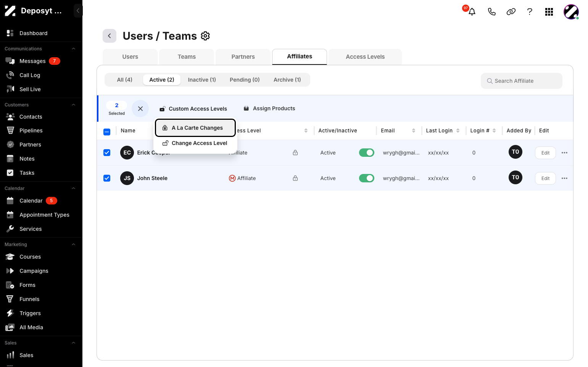Viewport: 588px width, 367px height.
Task: Filter by Inactive (1) affiliates
Action: (202, 80)
